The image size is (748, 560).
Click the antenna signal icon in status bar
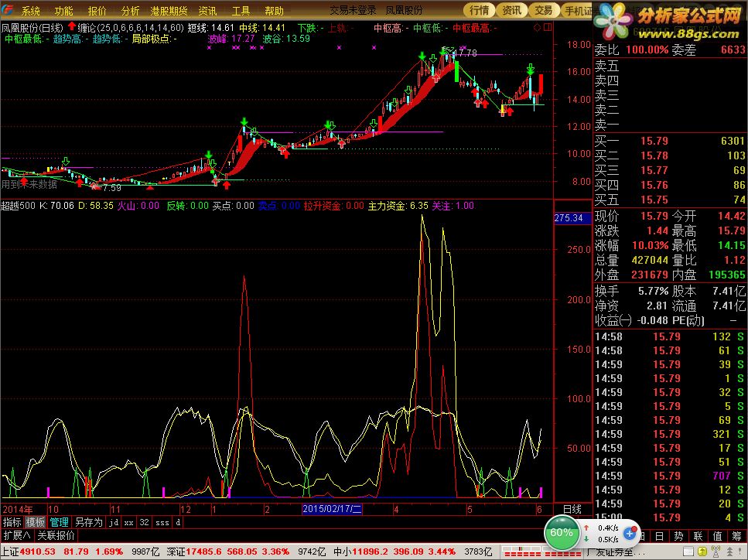coord(716,552)
